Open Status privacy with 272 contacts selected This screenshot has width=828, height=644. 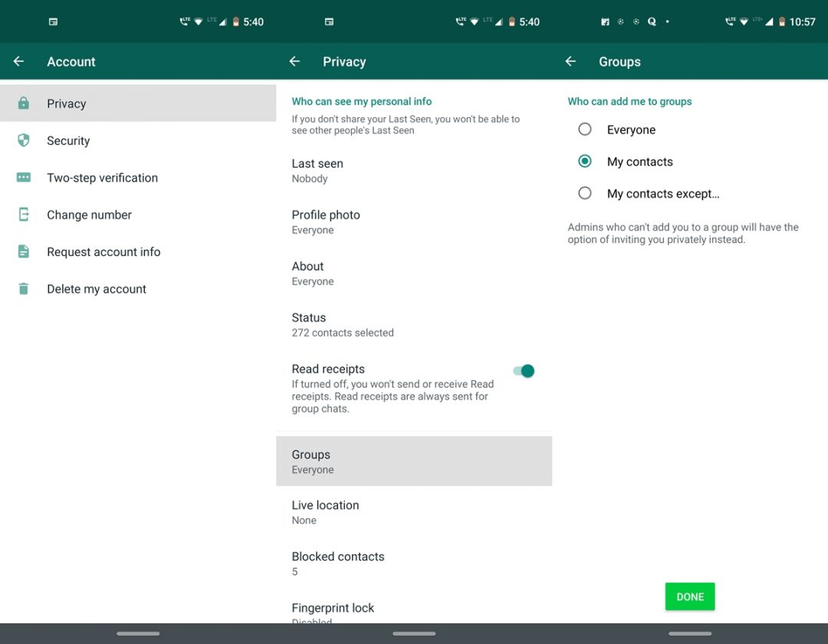(x=414, y=324)
